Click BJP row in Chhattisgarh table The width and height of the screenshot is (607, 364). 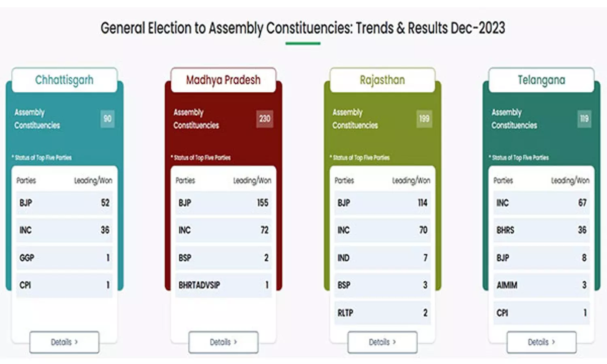point(64,203)
